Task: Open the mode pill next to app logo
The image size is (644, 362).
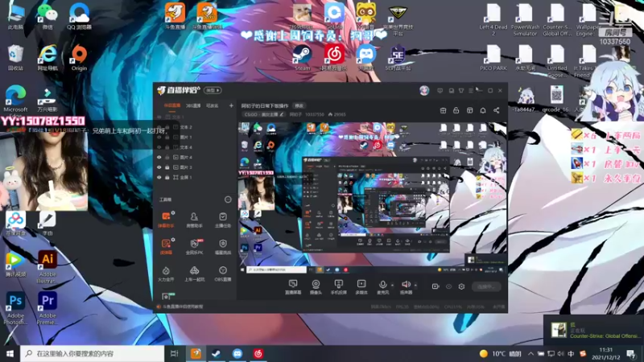Action: [213, 90]
